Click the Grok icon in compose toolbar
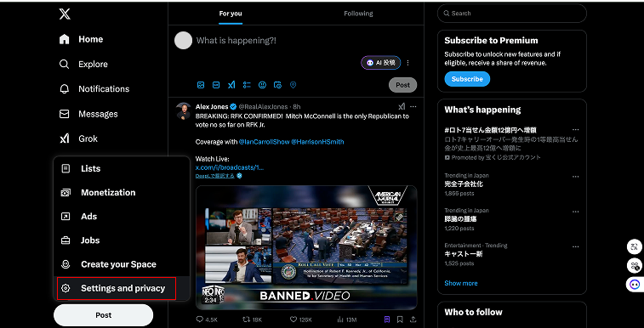Image resolution: width=644 pixels, height=328 pixels. pos(231,85)
